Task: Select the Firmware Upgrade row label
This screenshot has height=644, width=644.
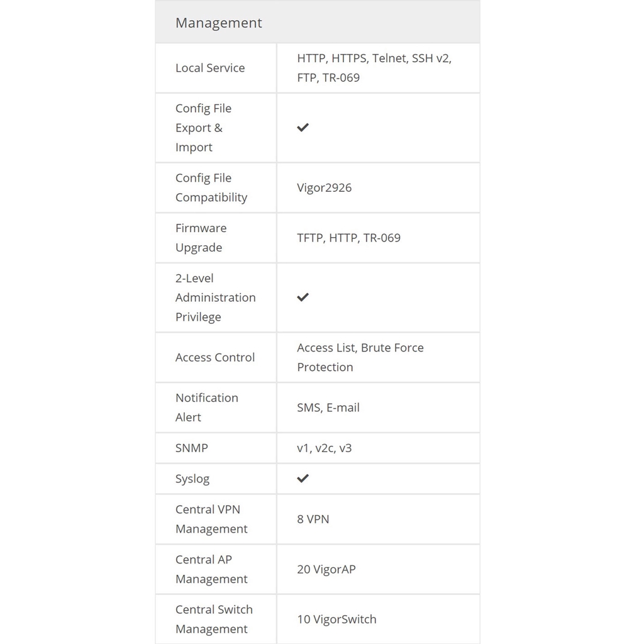Action: (x=201, y=238)
